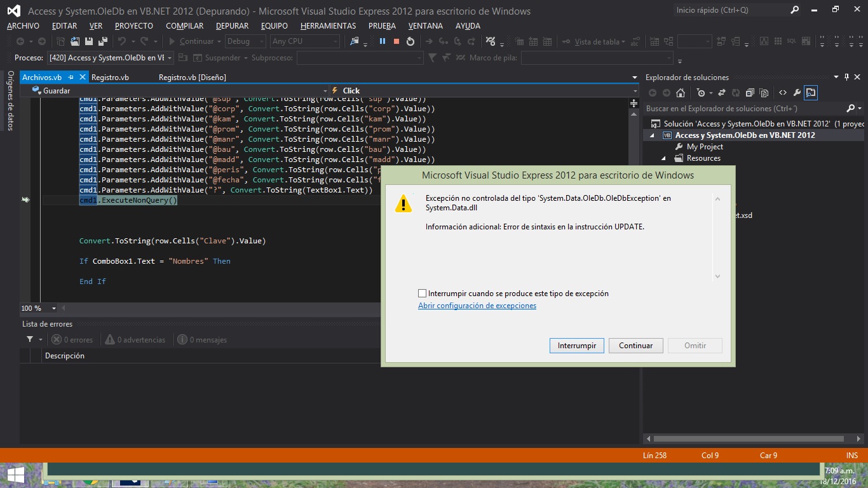Screen dimensions: 868x488
Task: Click Pending Changes filter clock icon
Action: [701, 93]
